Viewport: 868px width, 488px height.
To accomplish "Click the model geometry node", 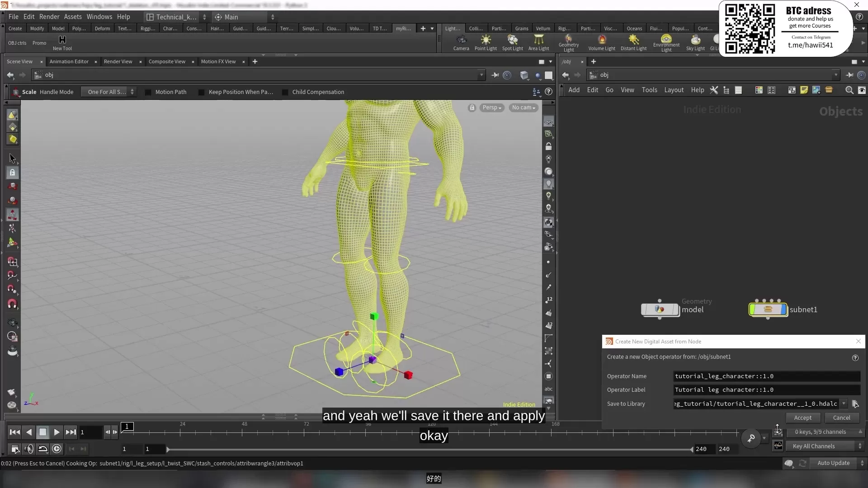I will [660, 310].
